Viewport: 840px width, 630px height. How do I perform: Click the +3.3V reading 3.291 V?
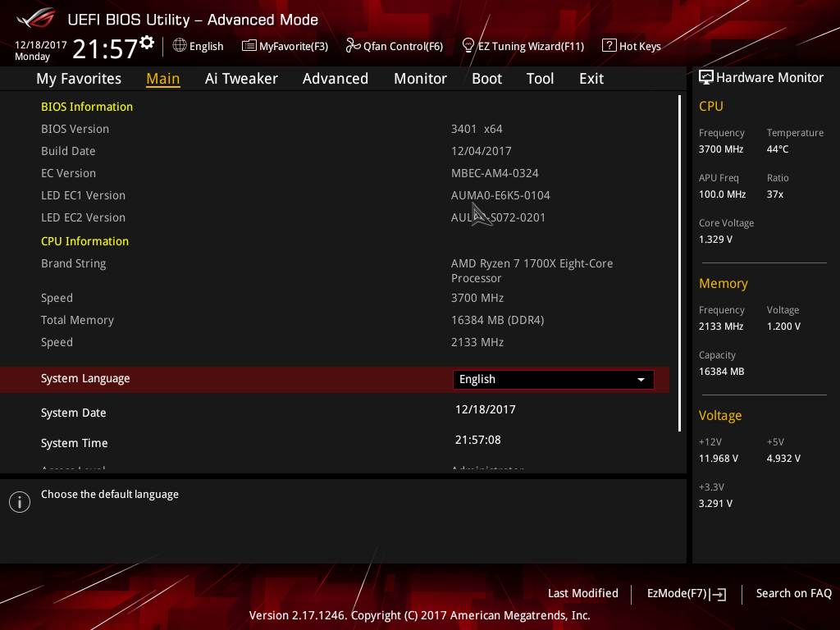click(x=715, y=504)
